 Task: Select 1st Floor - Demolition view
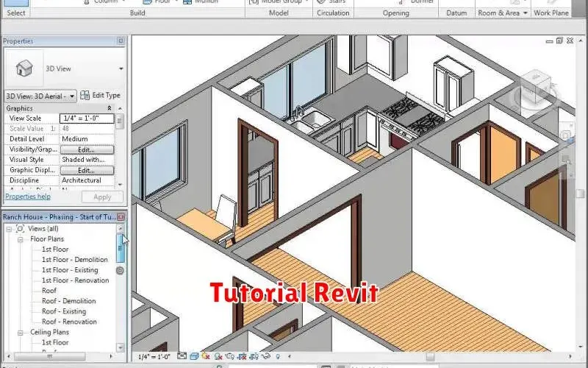(75, 260)
